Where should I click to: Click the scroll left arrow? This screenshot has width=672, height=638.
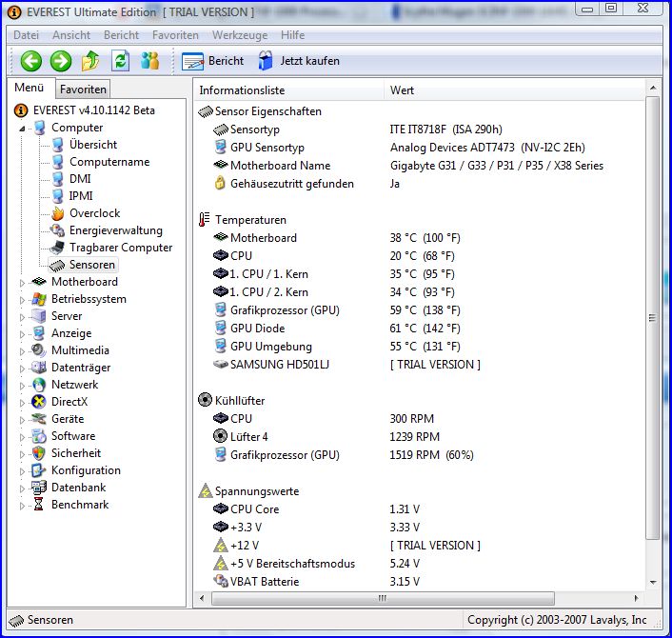(202, 598)
